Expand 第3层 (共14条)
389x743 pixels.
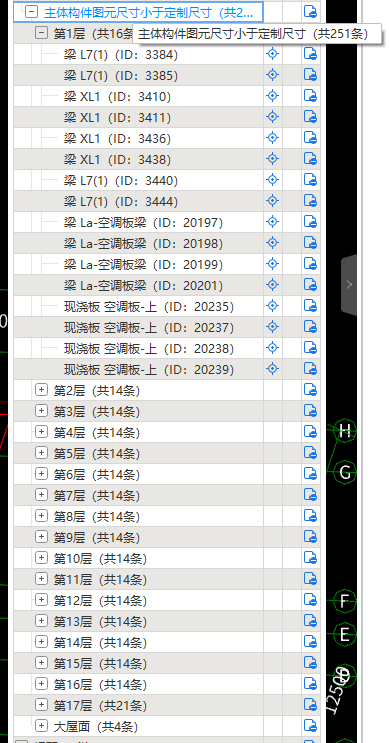pos(42,411)
